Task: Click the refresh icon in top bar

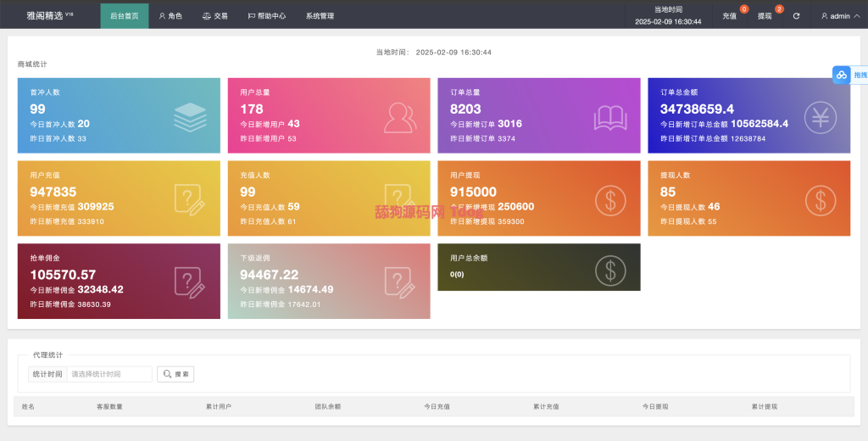Action: pyautogui.click(x=796, y=16)
